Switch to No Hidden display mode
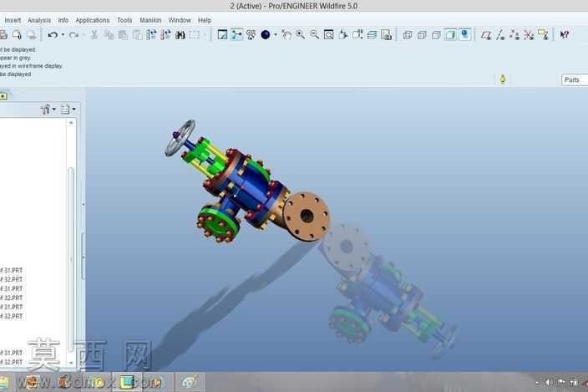 point(436,35)
